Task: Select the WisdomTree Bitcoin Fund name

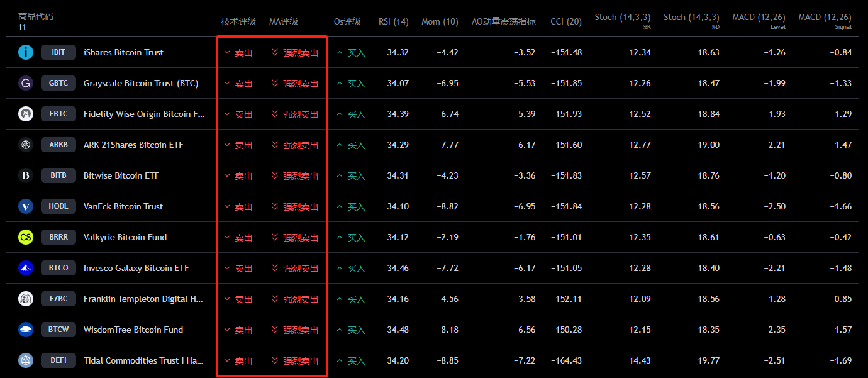Action: pyautogui.click(x=133, y=330)
